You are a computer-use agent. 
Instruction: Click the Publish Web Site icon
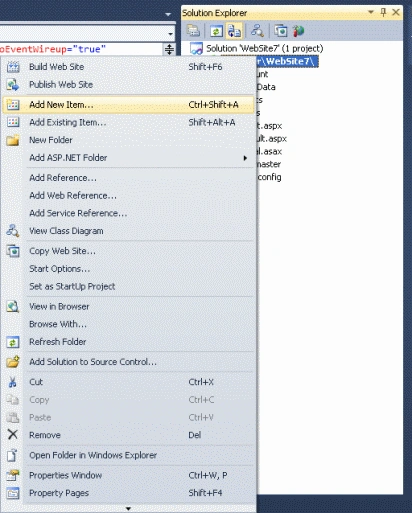13,85
